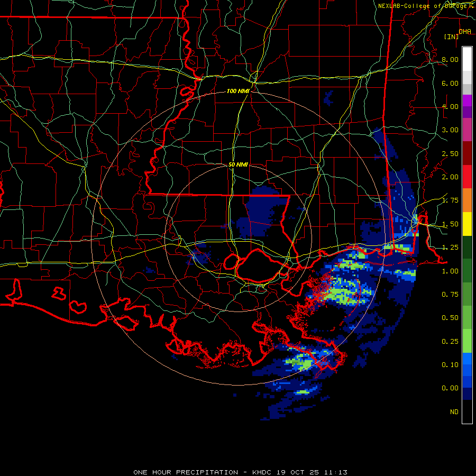Click the 1.50 legend value

pos(450,224)
